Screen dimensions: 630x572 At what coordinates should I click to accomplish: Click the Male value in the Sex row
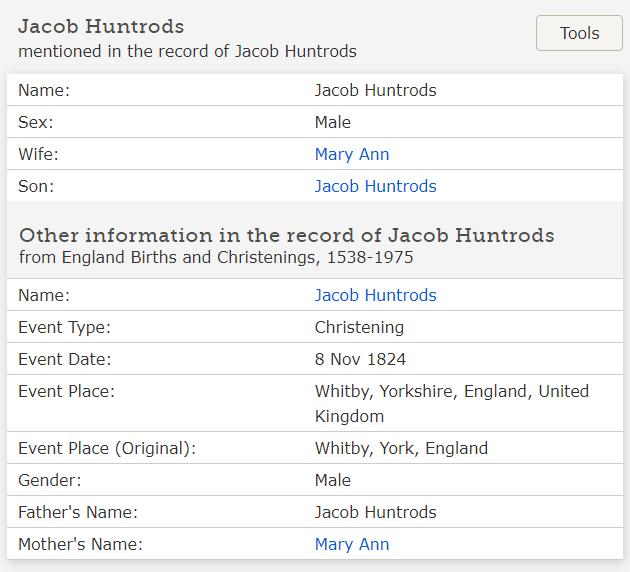pyautogui.click(x=332, y=122)
